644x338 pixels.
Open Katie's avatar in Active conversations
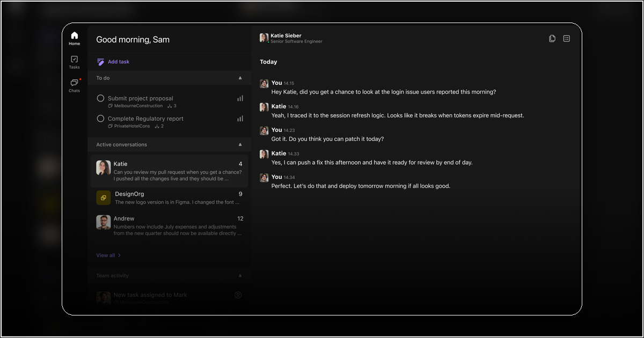tap(104, 167)
